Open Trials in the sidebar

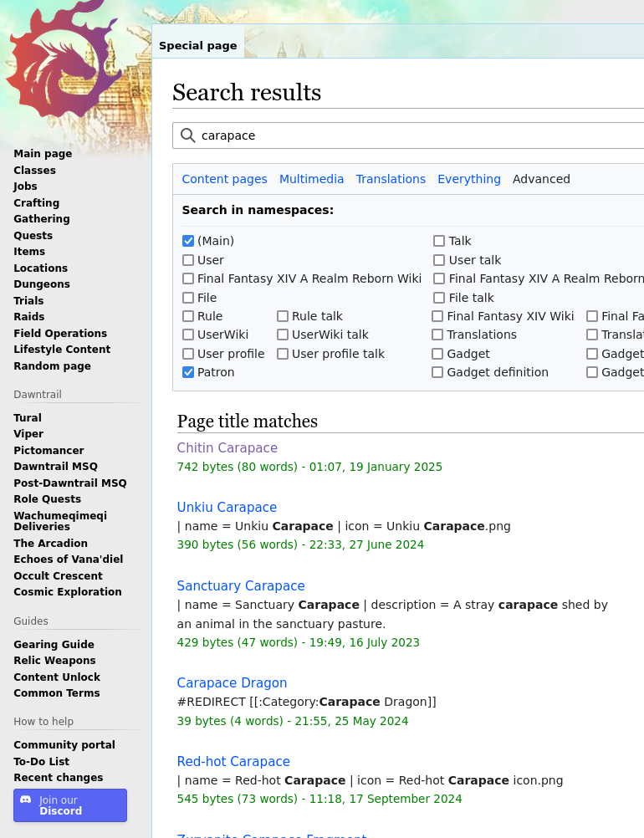point(28,301)
